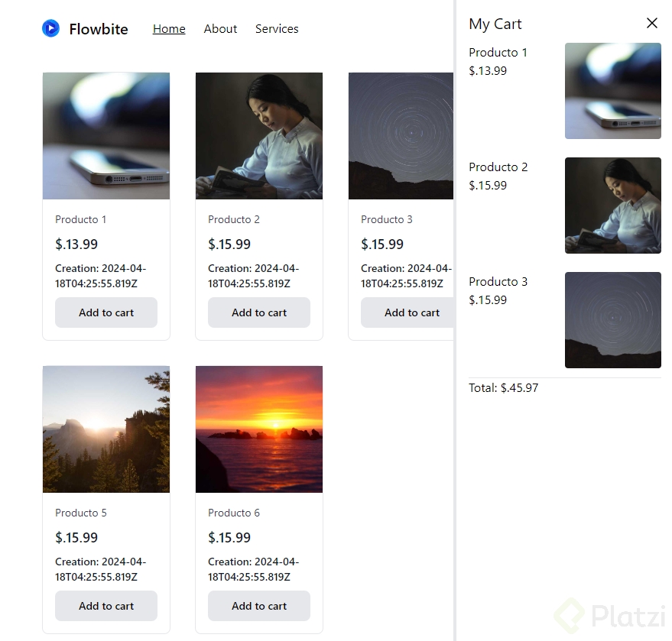
Task: Click the mountain forest product image
Action: click(106, 429)
